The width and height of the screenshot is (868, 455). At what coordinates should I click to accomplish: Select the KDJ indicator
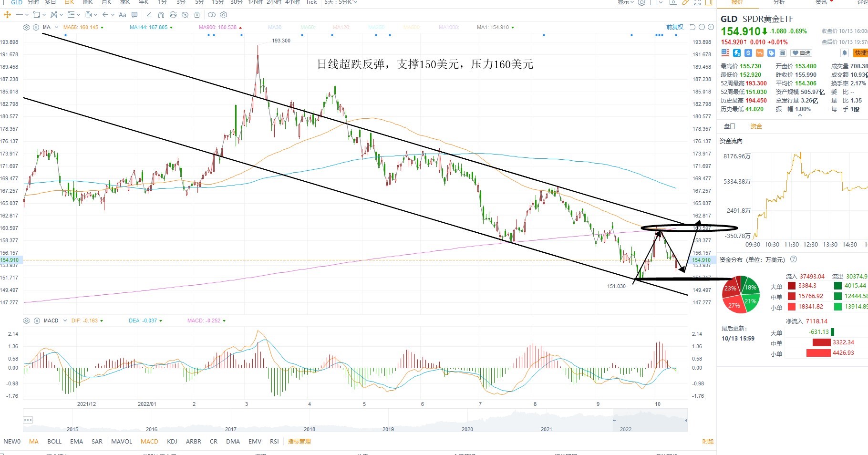[x=172, y=442]
